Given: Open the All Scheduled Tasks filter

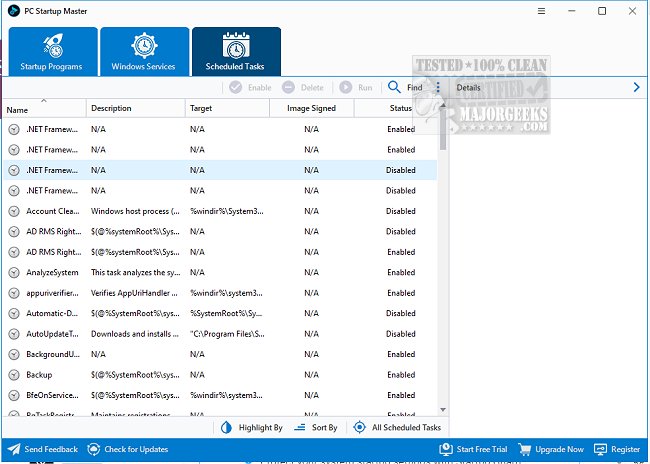Looking at the screenshot, I should click(397, 428).
